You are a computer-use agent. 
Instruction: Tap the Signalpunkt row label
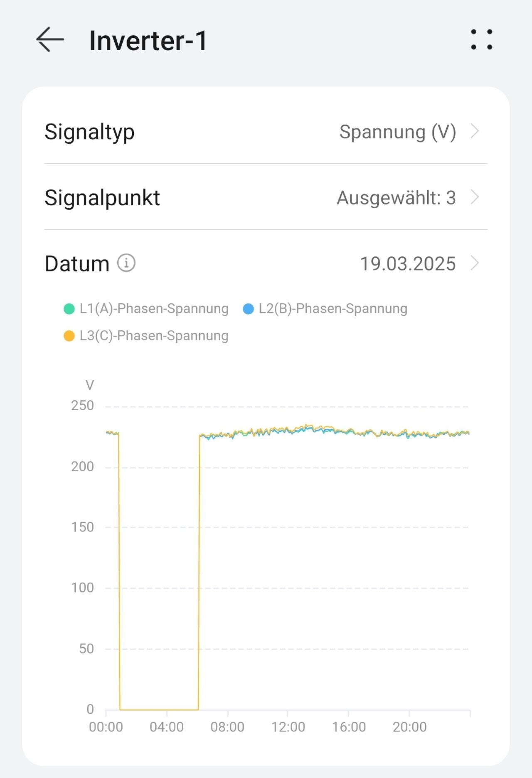pos(102,198)
